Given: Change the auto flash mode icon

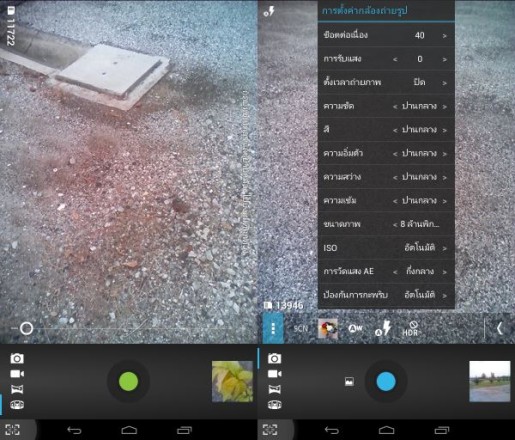Looking at the screenshot, I should 383,328.
